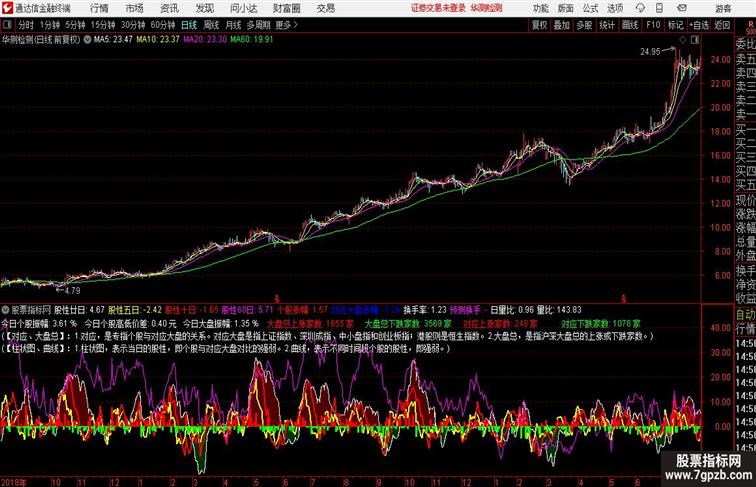Open the 发现 menu
This screenshot has width=756, height=487.
click(204, 8)
